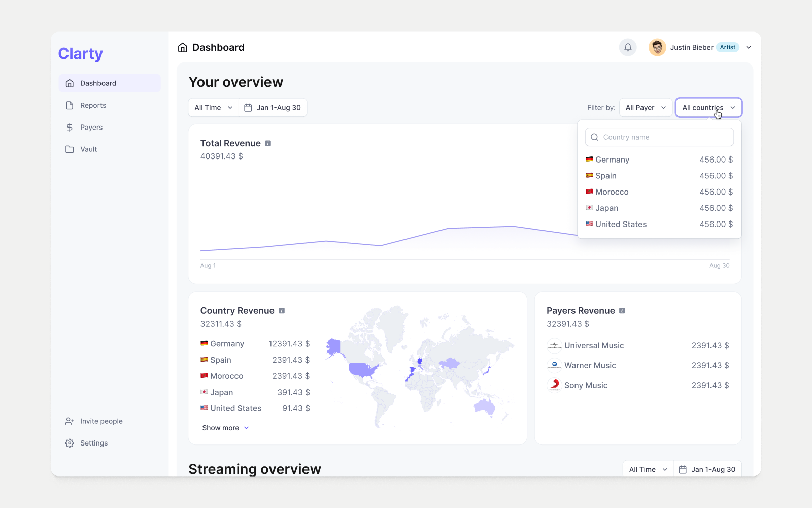
Task: Open Jan 1-Aug 30 in Streaming overview
Action: (707, 469)
